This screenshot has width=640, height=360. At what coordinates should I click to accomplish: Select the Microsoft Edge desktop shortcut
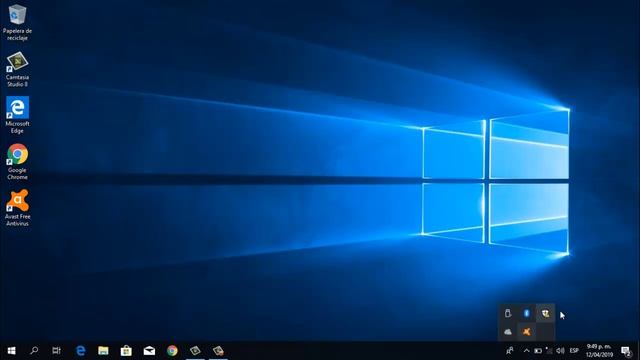[17, 116]
